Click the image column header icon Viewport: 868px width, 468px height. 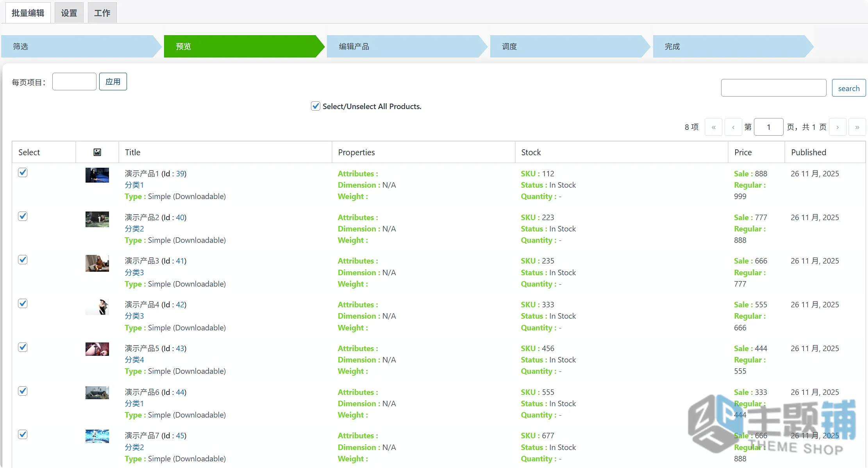coord(97,152)
